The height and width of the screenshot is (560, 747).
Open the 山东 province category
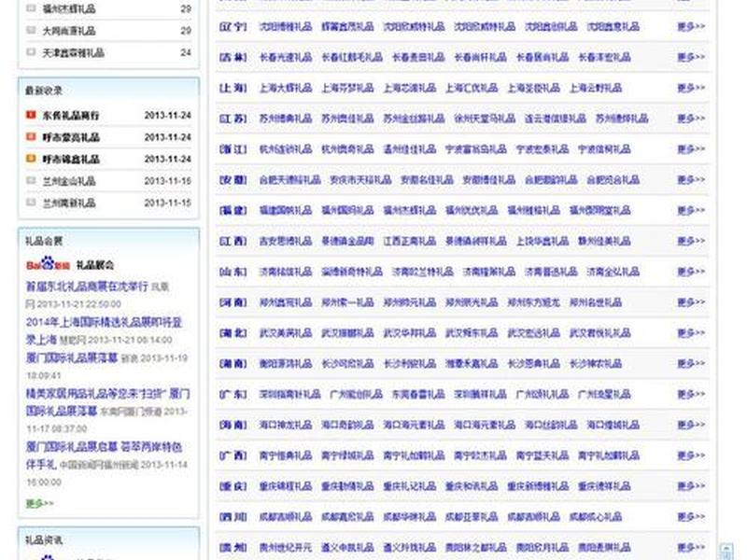pyautogui.click(x=233, y=272)
